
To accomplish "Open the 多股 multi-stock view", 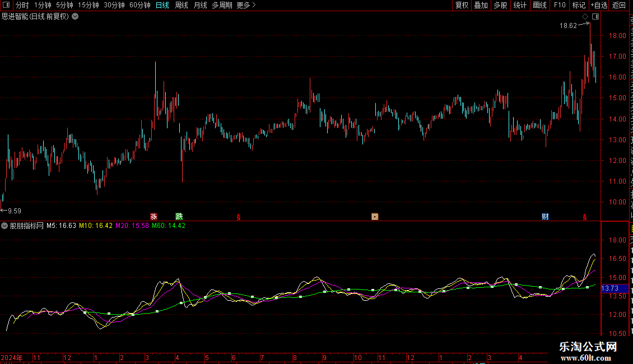I will point(500,5).
